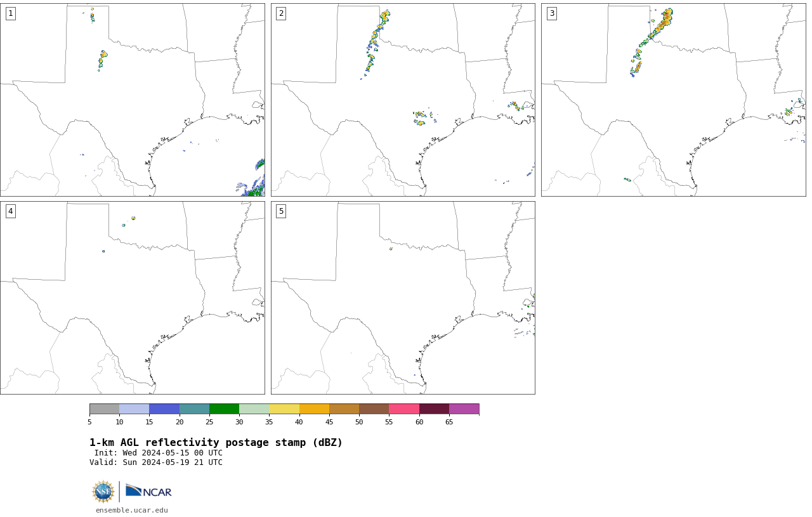812x517 pixels.
Task: Click the colorbar tick label 40
Action: coord(299,422)
